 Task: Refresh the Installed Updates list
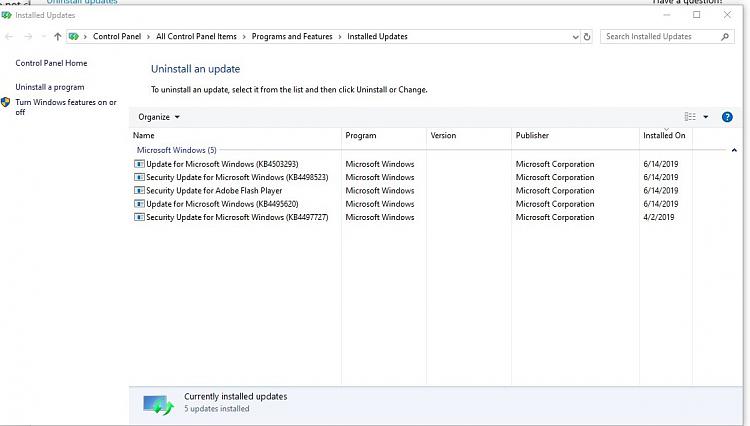[x=587, y=36]
